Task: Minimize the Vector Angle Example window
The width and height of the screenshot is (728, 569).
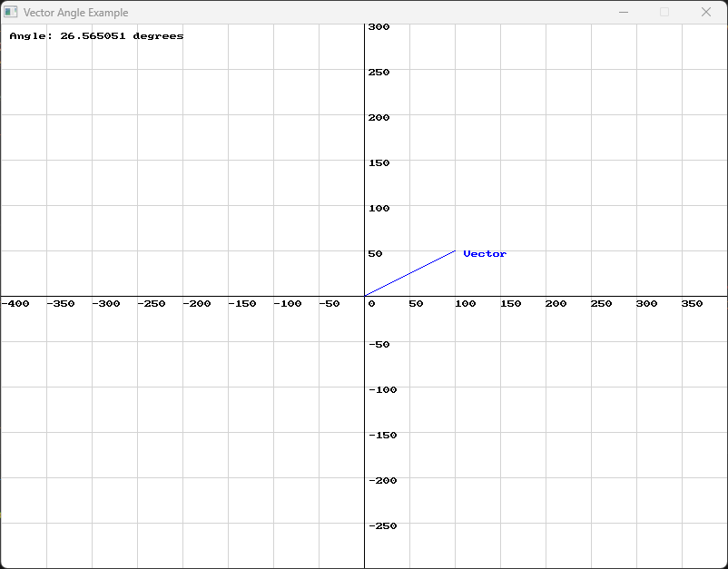Action: pos(624,13)
